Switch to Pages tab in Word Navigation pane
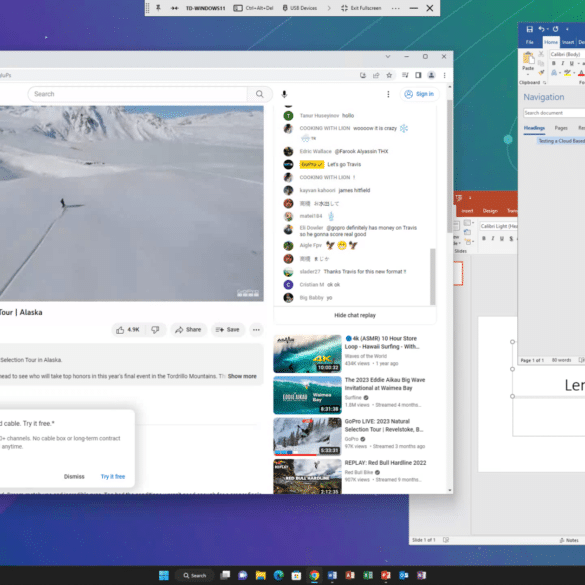585x585 pixels. [561, 128]
